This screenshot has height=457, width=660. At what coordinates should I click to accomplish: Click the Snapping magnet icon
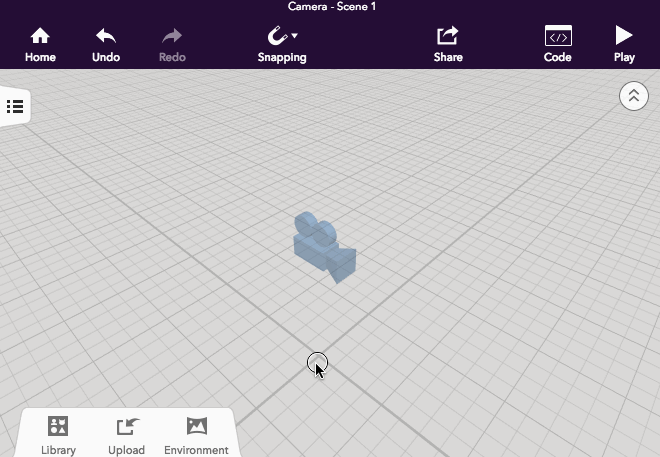click(x=277, y=36)
